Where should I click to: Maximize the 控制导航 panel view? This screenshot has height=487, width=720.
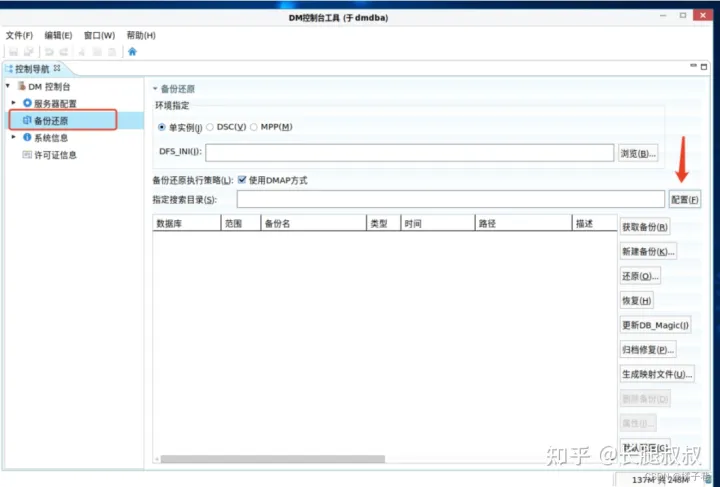pyautogui.click(x=704, y=67)
